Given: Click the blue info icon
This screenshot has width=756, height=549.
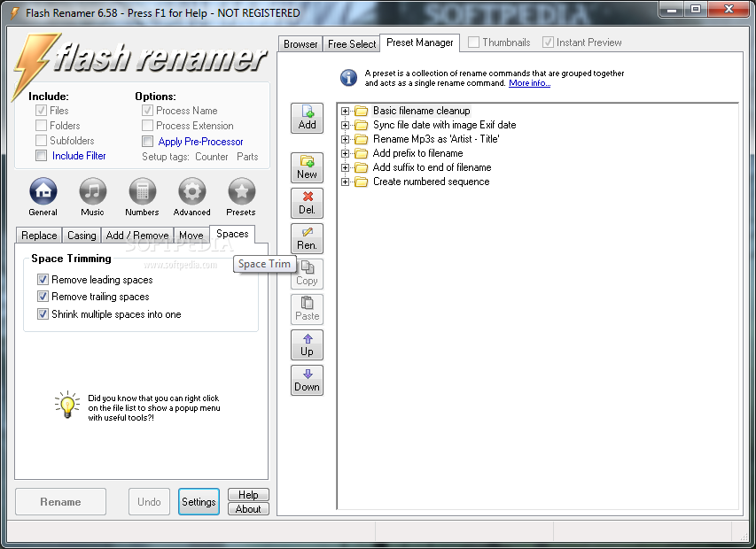Looking at the screenshot, I should tap(348, 78).
